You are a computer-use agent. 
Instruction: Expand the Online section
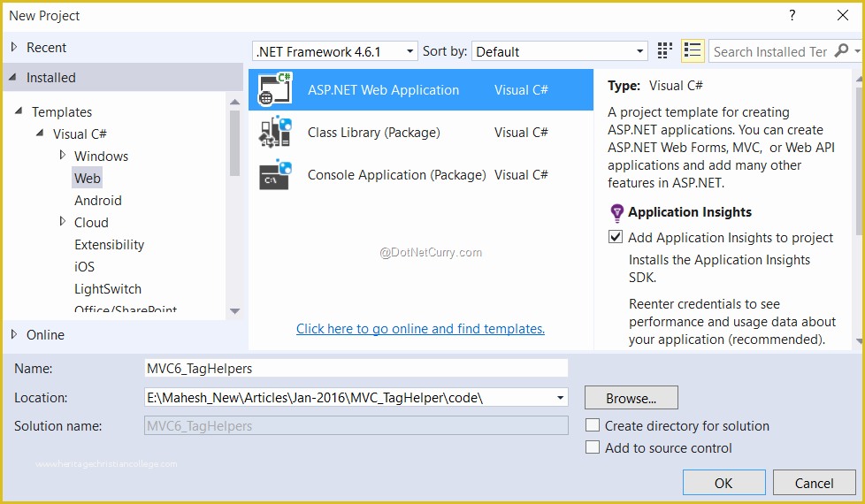coord(14,334)
